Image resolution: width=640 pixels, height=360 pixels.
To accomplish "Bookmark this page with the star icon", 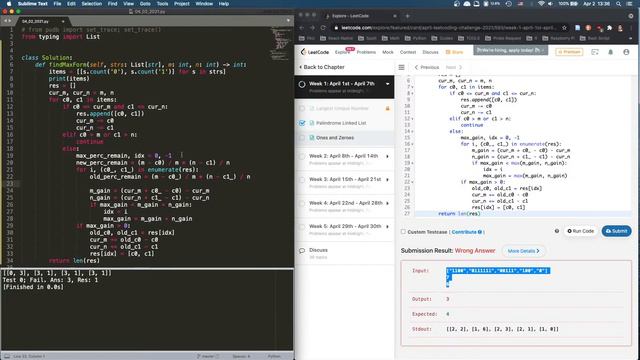I will 564,28.
